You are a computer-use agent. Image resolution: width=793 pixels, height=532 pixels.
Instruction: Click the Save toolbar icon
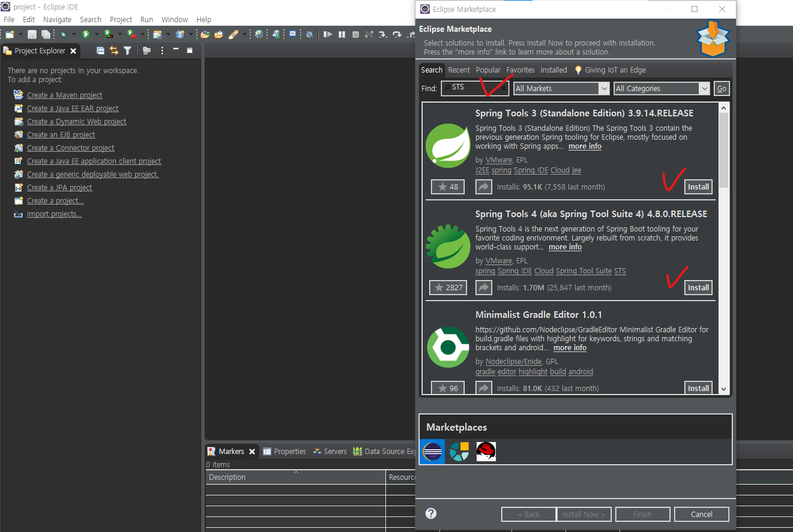coord(32,34)
